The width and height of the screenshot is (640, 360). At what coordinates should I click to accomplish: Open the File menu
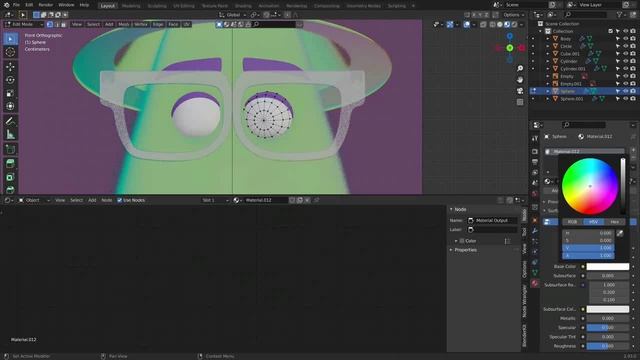coord(16,5)
